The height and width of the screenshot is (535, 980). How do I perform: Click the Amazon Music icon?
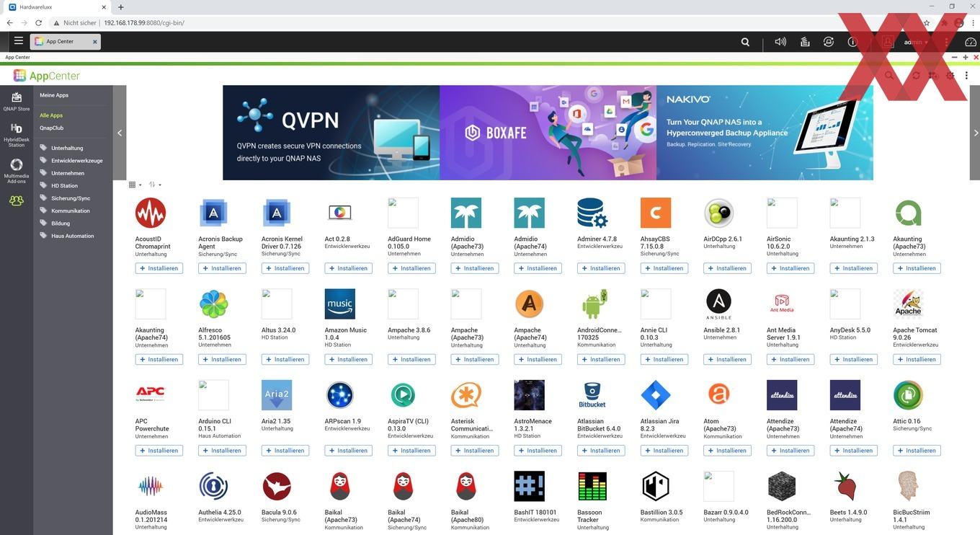[340, 304]
